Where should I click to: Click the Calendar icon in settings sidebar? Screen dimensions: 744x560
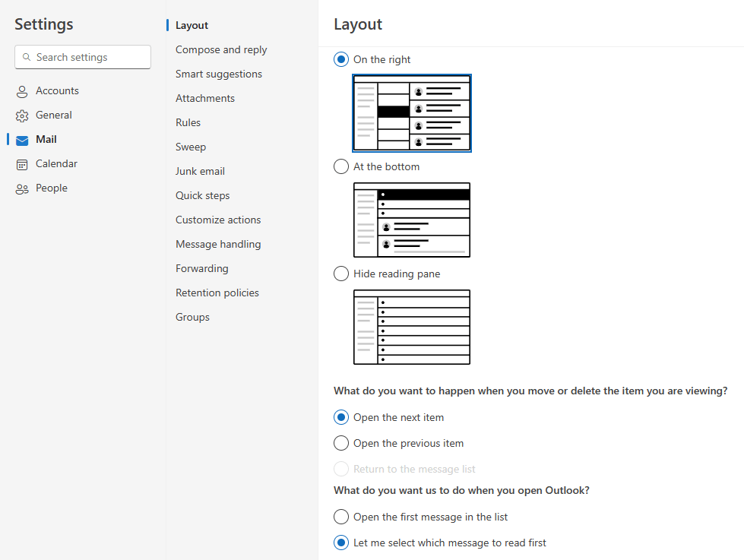[22, 165]
